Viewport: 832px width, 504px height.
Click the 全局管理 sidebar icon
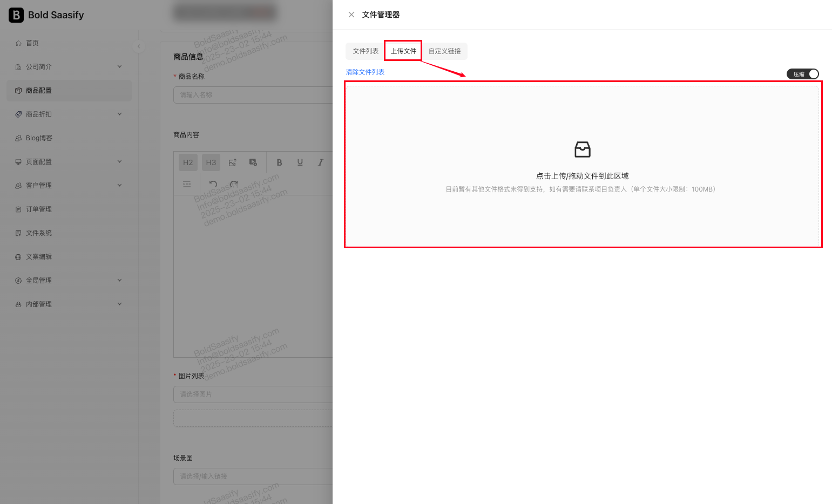(18, 281)
